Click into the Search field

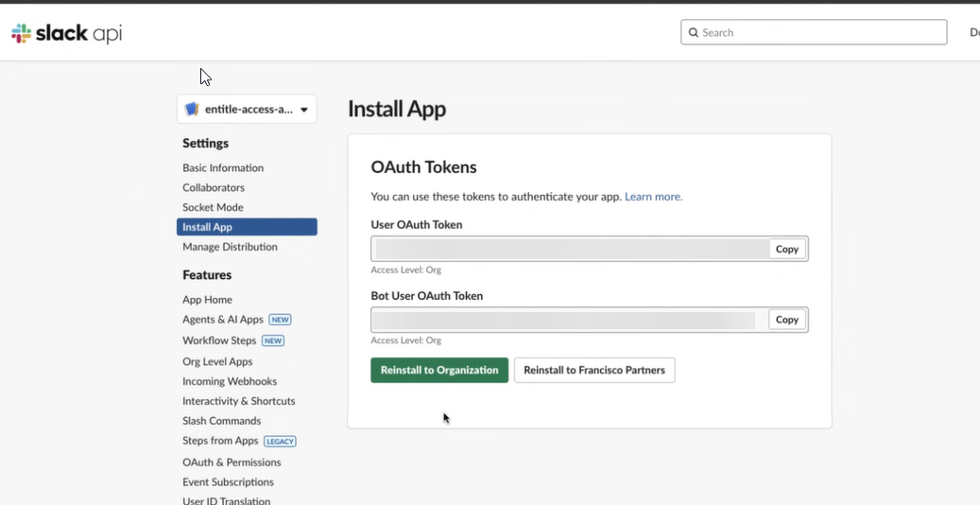814,32
